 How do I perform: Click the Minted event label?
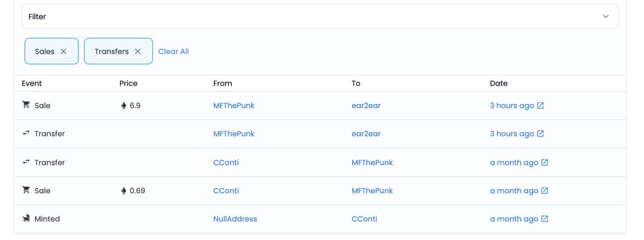[x=47, y=219]
